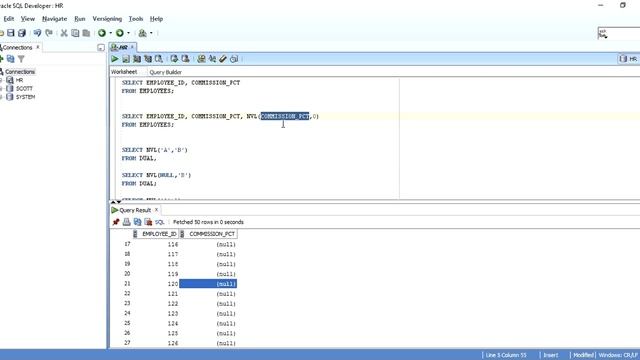
Task: Close the Connections panel tab
Action: point(38,47)
